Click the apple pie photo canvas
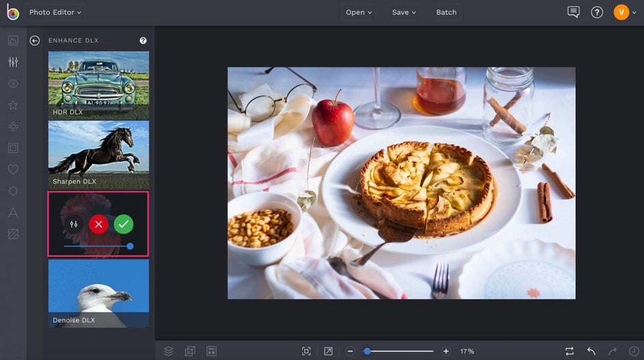The width and height of the screenshot is (644, 360). [x=402, y=183]
